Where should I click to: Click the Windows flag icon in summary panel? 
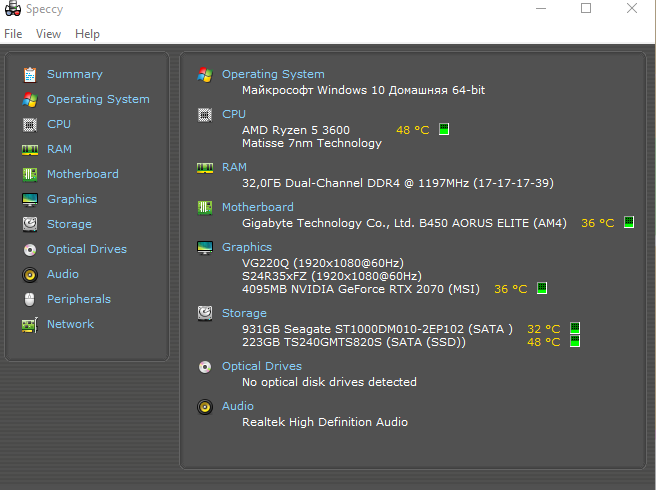point(205,75)
